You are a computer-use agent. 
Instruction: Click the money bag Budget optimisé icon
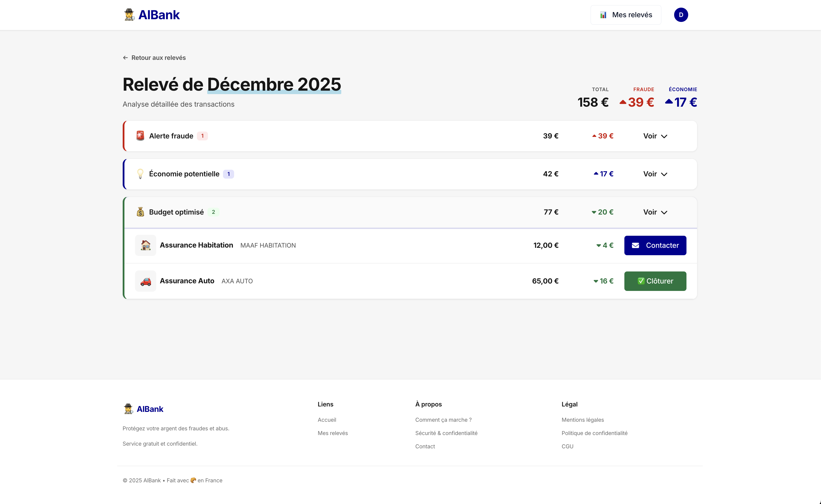[x=140, y=212]
